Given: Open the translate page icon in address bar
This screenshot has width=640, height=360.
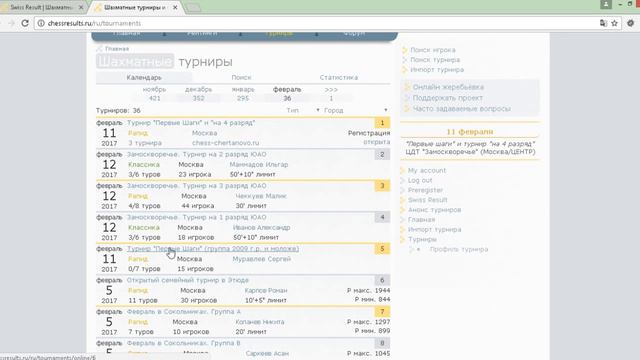Looking at the screenshot, I should (603, 23).
